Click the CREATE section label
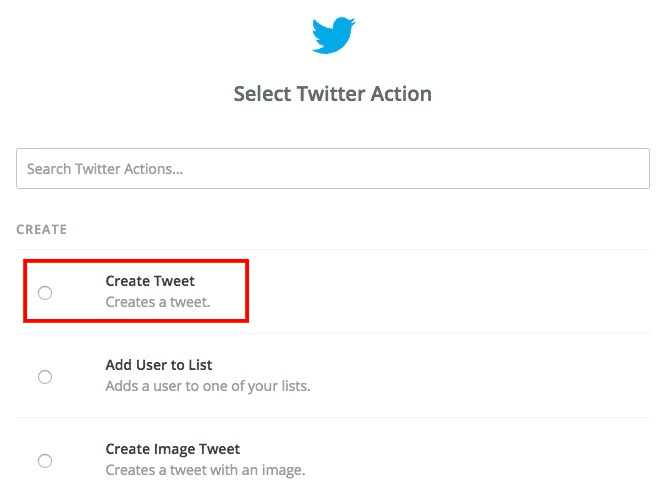Image resolution: width=664 pixels, height=498 pixels. point(42,229)
